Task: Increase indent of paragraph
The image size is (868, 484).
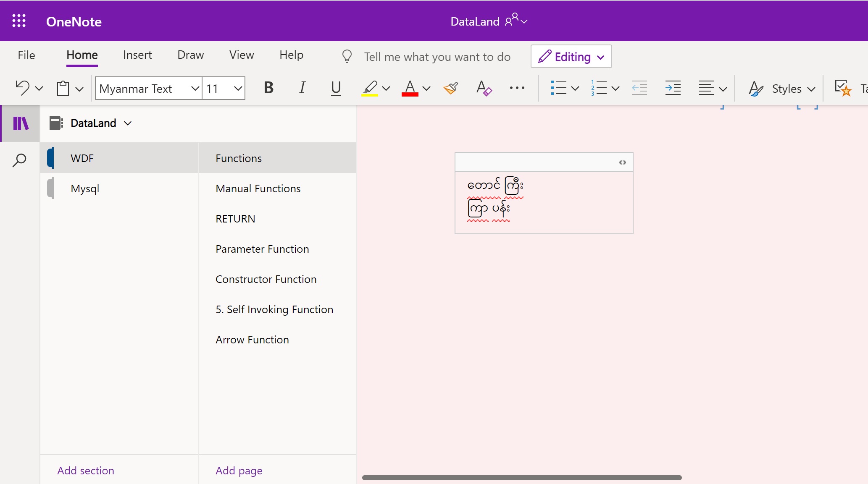Action: click(673, 88)
